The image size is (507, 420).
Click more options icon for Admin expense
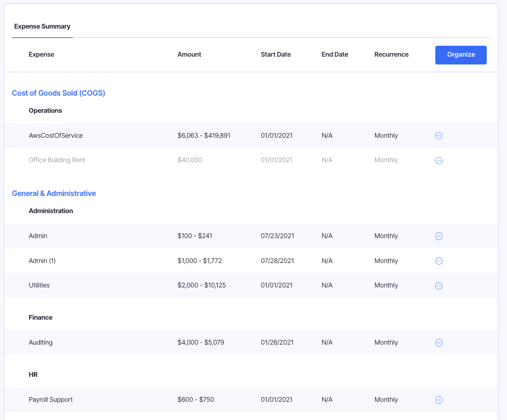(438, 236)
